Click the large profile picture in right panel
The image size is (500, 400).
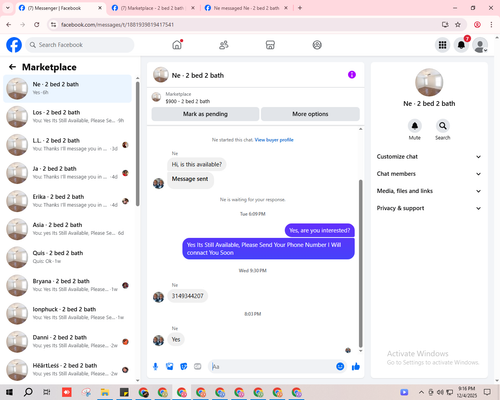(429, 83)
